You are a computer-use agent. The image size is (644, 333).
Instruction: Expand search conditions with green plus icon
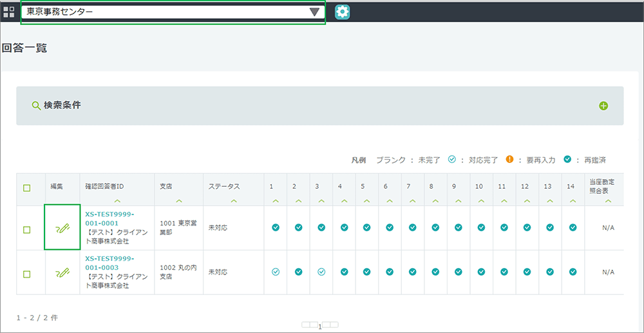pyautogui.click(x=603, y=106)
